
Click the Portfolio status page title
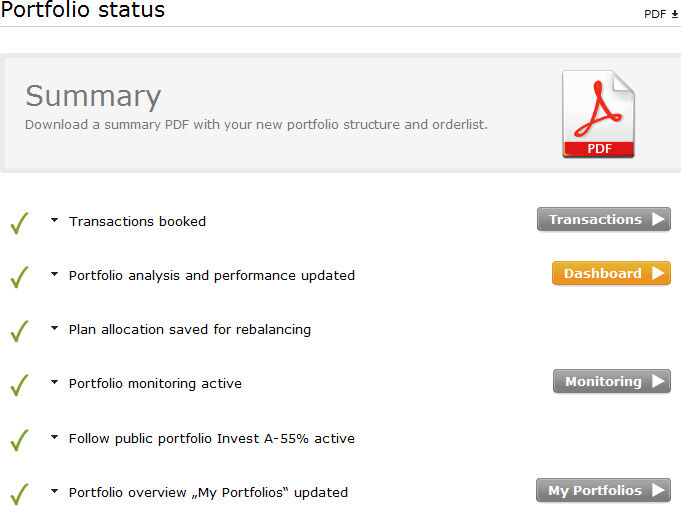click(83, 11)
